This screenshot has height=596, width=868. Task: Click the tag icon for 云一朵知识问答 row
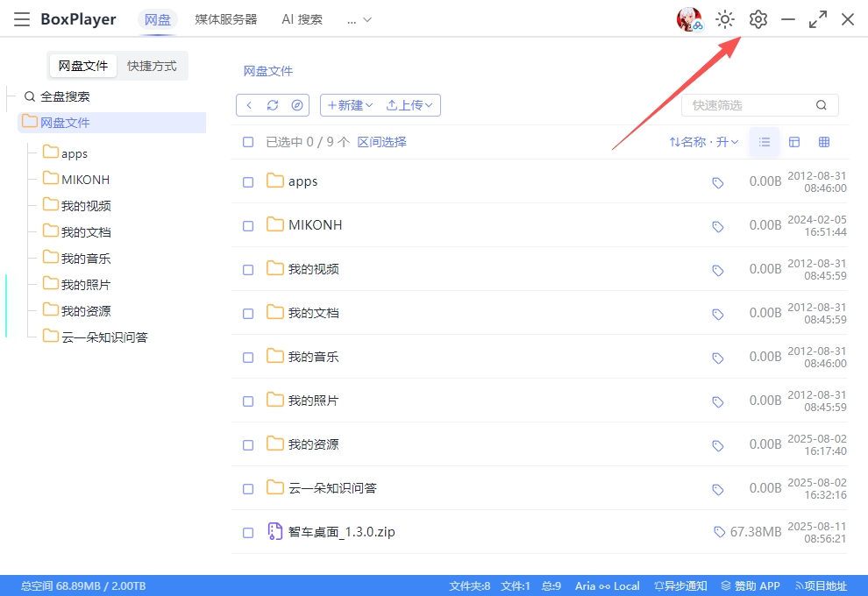tap(718, 489)
